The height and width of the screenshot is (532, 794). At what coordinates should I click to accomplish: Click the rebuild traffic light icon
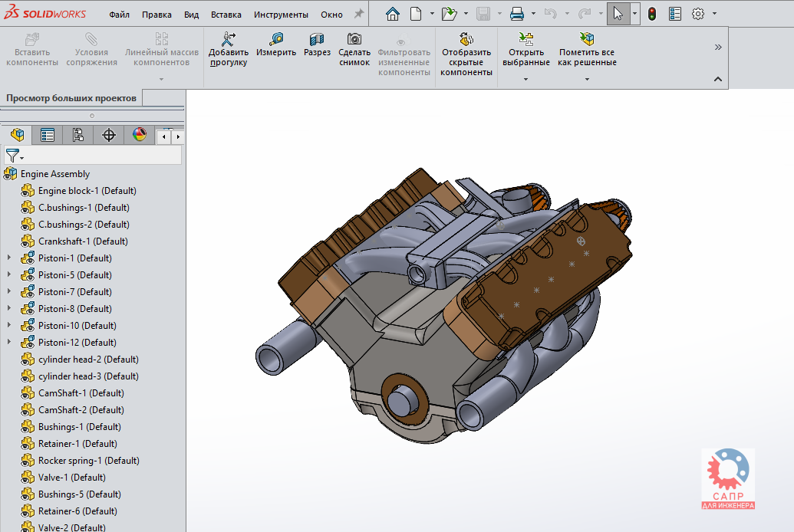coord(652,14)
